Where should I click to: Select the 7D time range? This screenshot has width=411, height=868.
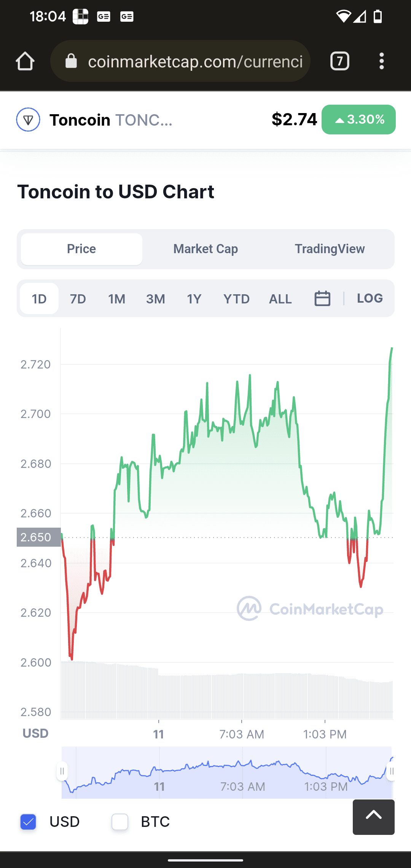coord(78,299)
